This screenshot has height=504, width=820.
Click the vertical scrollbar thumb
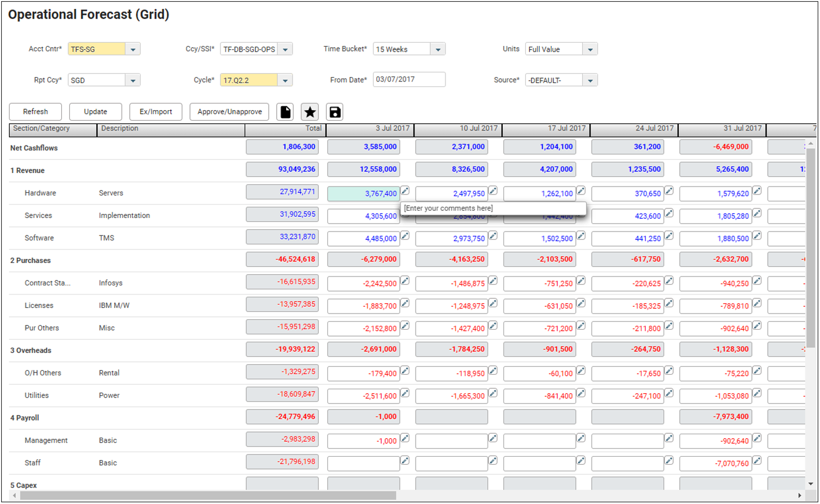coord(810,248)
